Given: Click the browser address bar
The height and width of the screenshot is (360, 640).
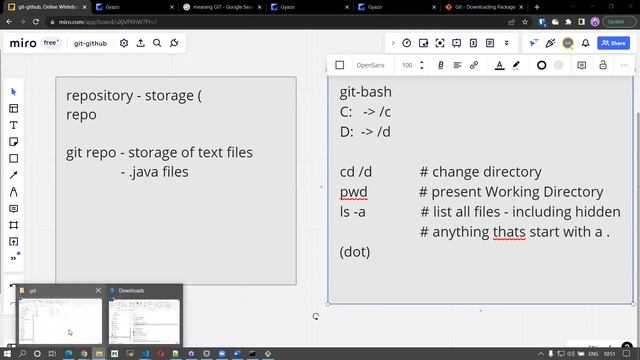Looking at the screenshot, I should point(278,22).
